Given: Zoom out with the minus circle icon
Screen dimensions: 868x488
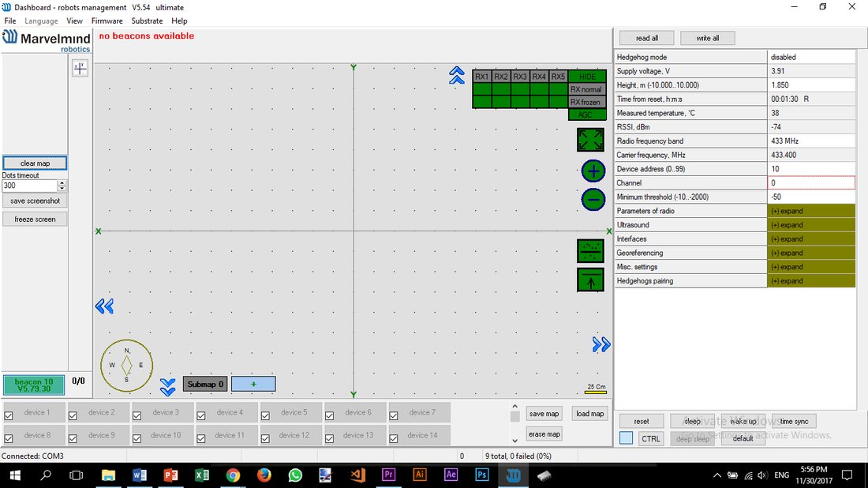Looking at the screenshot, I should [x=593, y=200].
